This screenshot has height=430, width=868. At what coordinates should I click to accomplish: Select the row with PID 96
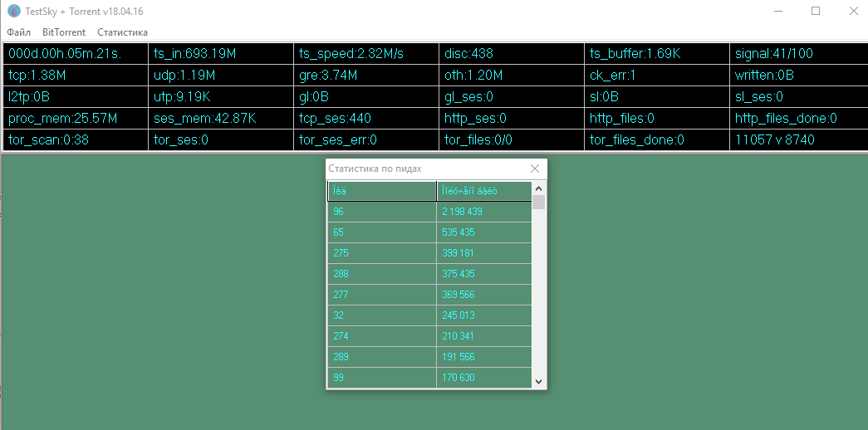(381, 212)
